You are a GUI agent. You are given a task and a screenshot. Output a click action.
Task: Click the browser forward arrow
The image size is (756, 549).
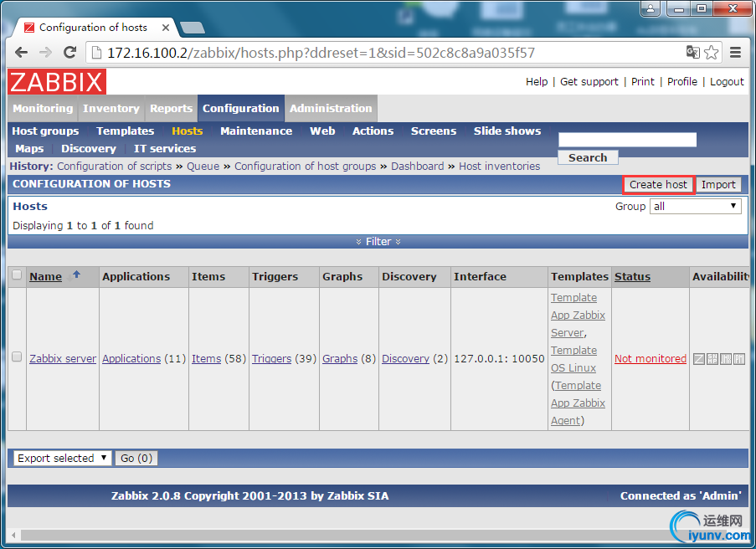tap(45, 53)
